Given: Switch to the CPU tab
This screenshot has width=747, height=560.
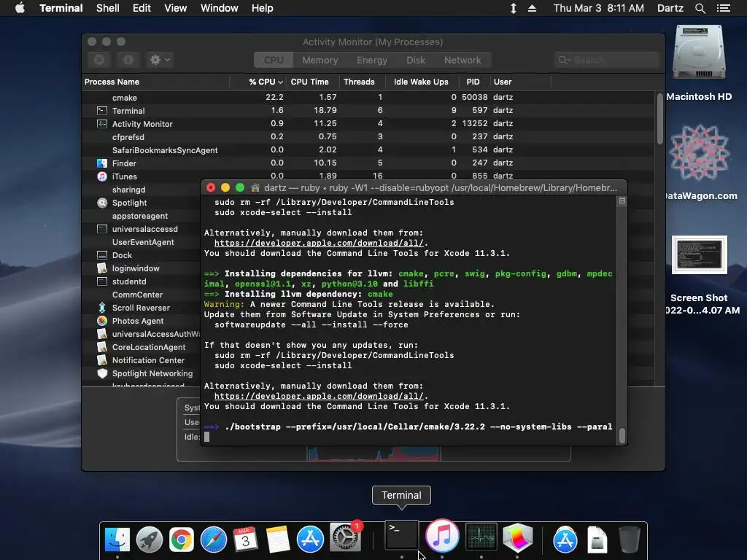Looking at the screenshot, I should point(274,60).
